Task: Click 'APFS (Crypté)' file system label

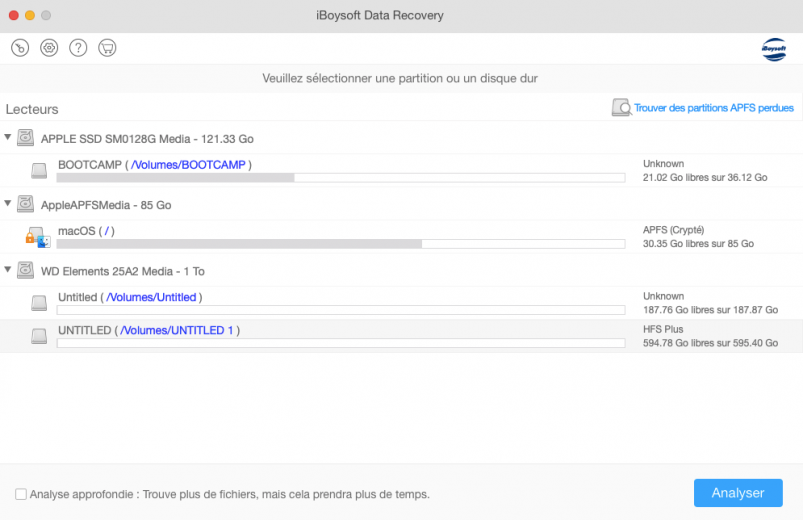Action: pos(673,230)
